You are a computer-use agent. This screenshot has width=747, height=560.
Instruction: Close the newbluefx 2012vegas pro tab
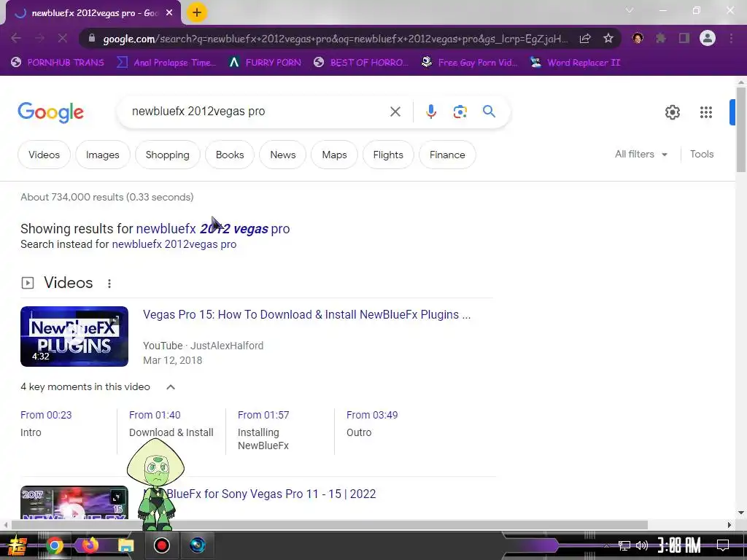(x=169, y=13)
